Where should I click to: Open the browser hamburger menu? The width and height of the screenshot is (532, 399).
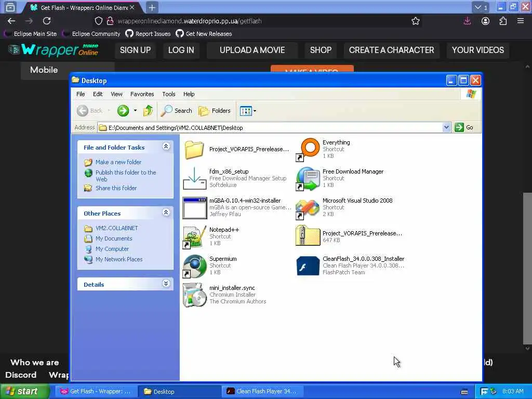coord(521,21)
